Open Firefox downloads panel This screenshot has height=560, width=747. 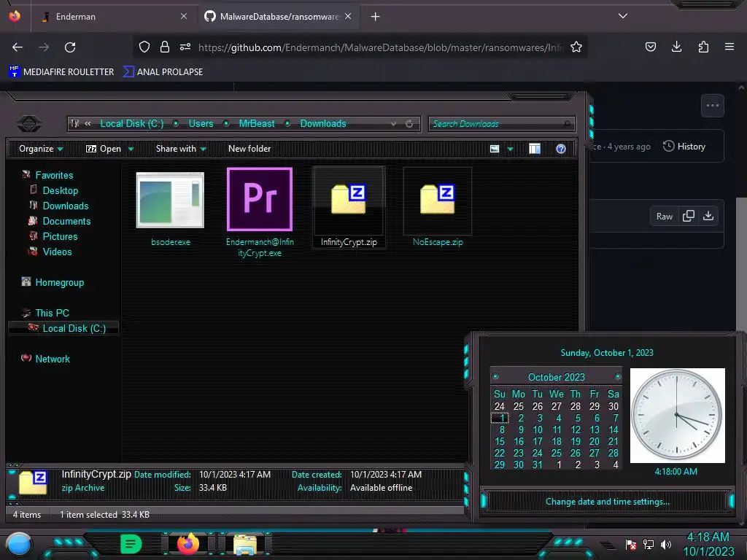pos(676,47)
